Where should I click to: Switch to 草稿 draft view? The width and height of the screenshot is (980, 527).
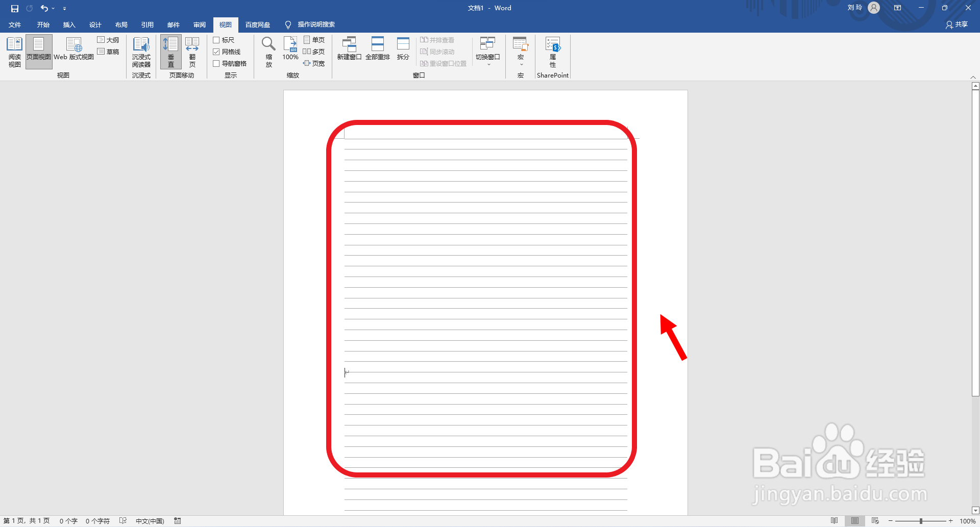[108, 52]
